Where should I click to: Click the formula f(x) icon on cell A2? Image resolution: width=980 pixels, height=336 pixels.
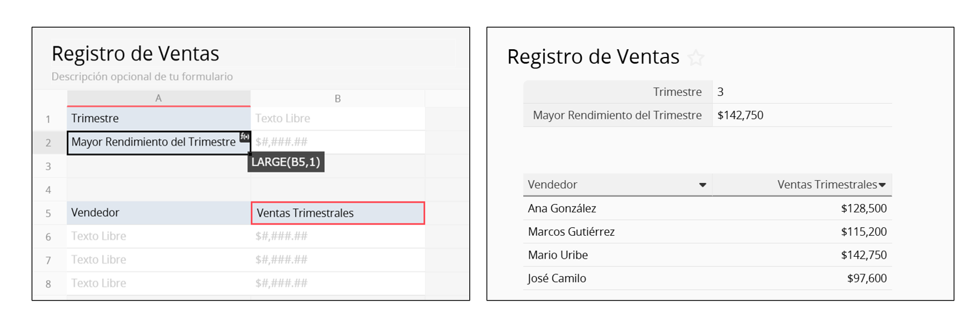pyautogui.click(x=245, y=137)
